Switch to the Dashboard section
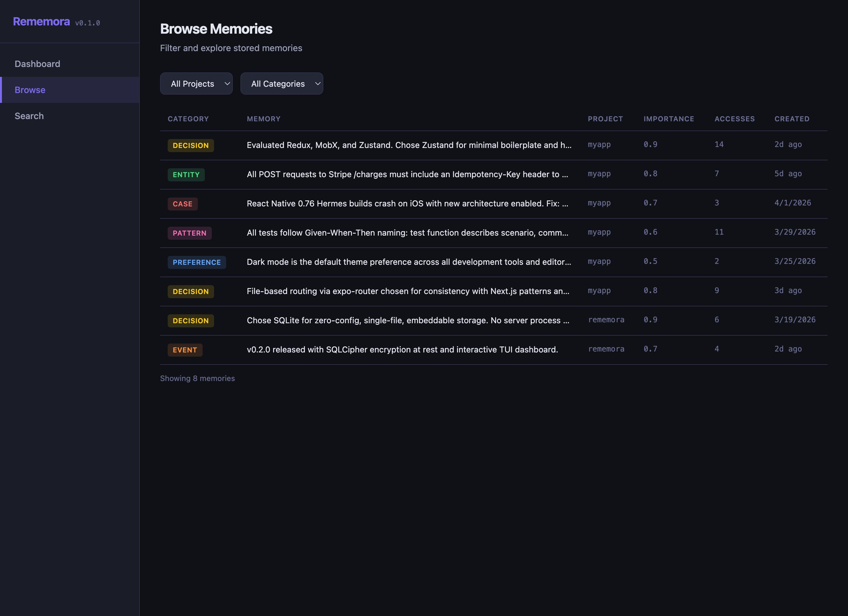Viewport: 848px width, 616px height. click(x=37, y=64)
